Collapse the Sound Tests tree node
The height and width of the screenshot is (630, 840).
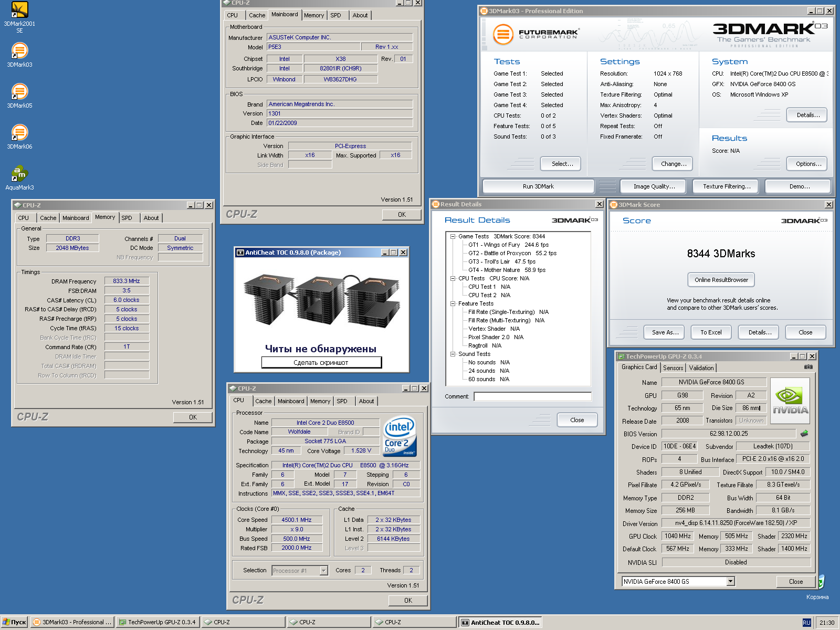tap(453, 354)
